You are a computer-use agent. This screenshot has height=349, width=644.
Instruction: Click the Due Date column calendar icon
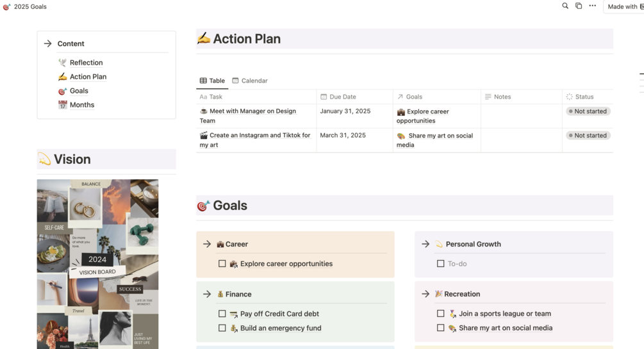[x=324, y=97]
